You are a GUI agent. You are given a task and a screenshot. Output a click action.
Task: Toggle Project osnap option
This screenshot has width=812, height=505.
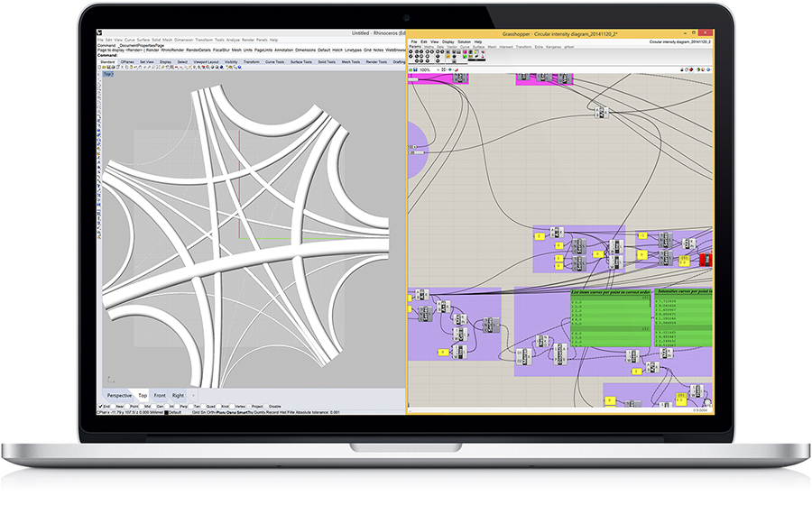pos(249,406)
